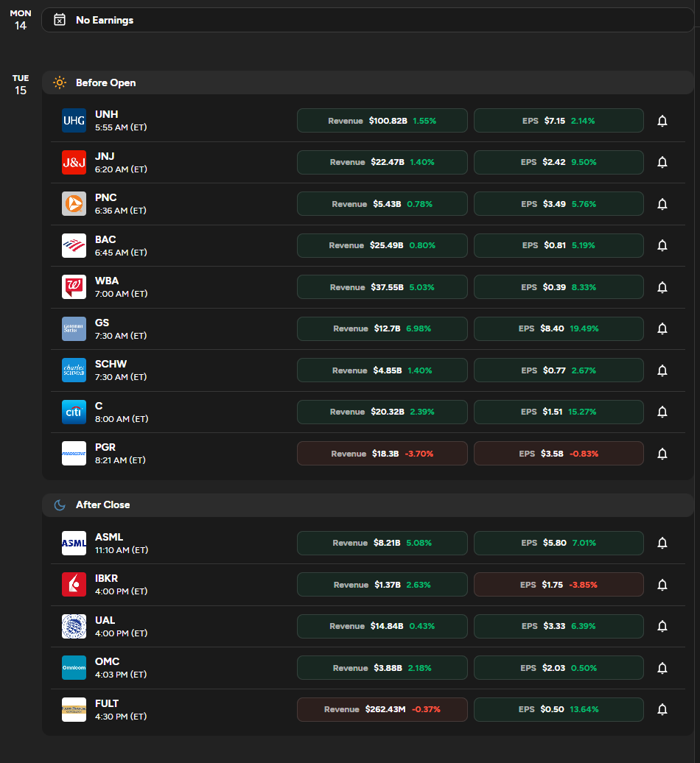The width and height of the screenshot is (700, 763).
Task: Open the Fulton Financial logo
Action: tap(74, 709)
